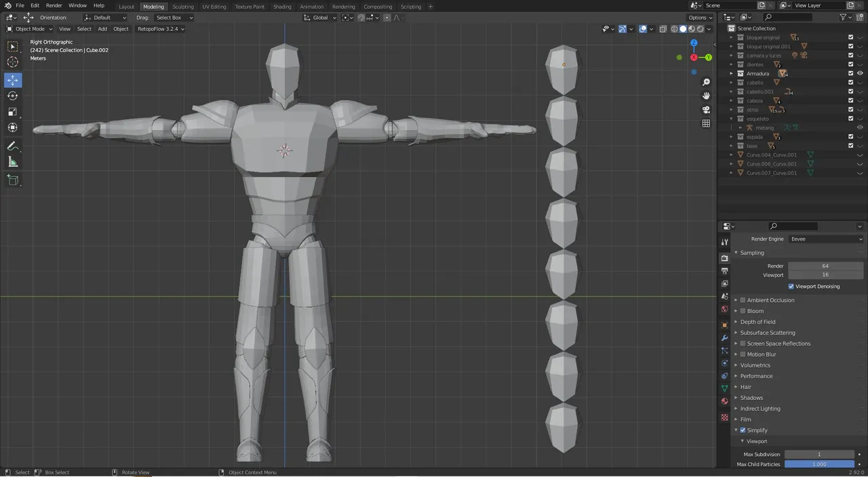Click the Render samples field

tap(825, 266)
